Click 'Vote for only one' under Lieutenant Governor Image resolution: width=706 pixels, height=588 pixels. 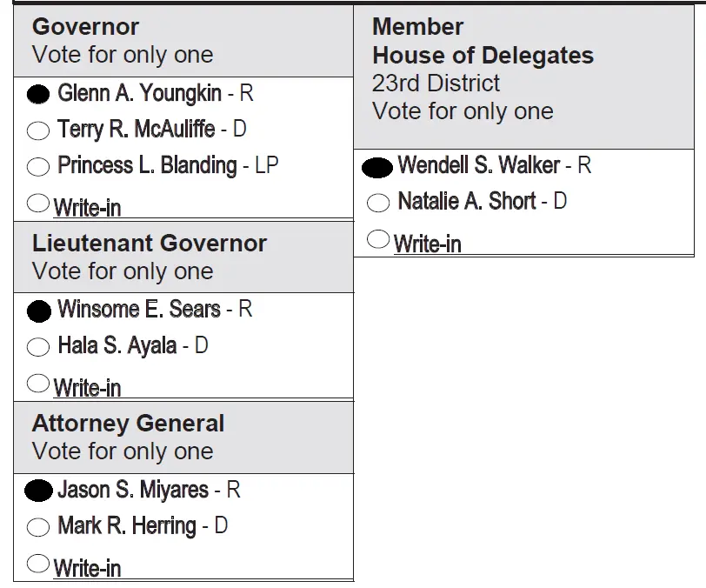[x=123, y=271]
